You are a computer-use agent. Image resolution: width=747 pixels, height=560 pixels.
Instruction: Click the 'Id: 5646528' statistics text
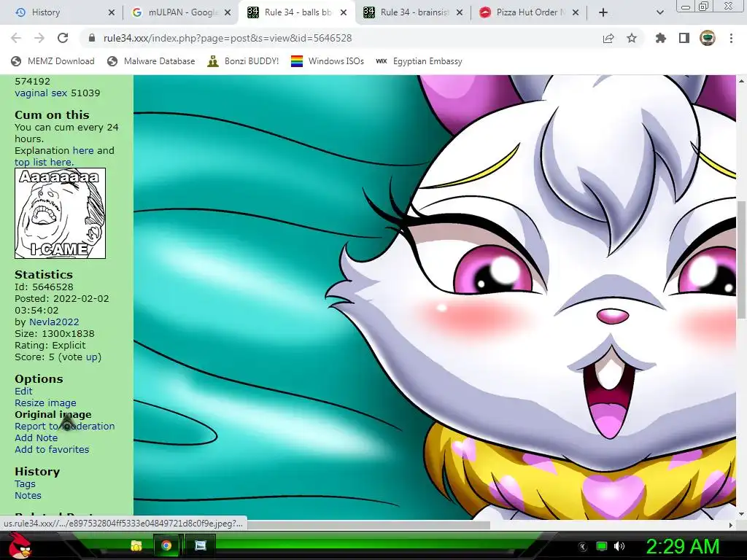pos(44,287)
